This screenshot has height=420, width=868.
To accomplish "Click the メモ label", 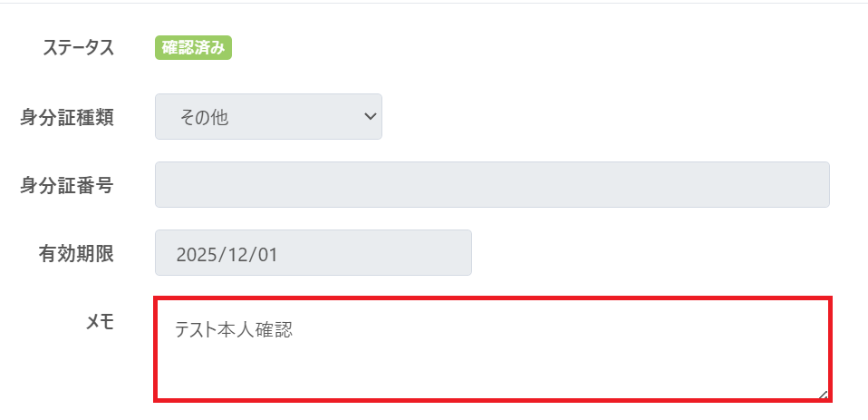I will 100,322.
